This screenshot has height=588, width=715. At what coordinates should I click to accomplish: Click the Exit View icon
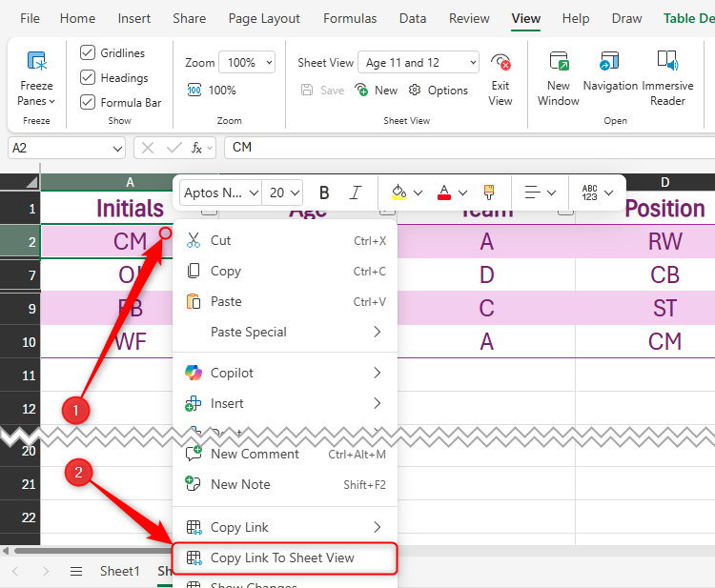(x=500, y=62)
